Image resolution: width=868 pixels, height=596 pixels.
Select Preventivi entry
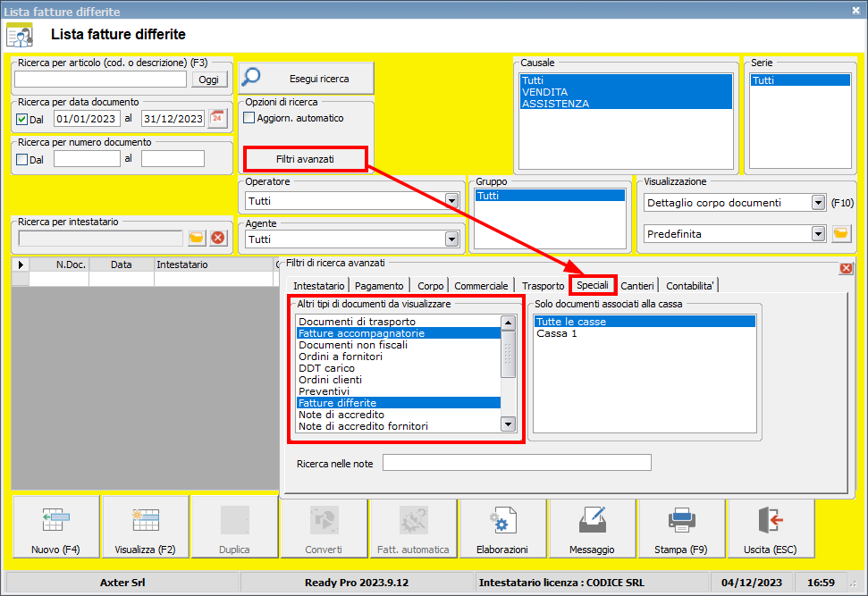(399, 391)
